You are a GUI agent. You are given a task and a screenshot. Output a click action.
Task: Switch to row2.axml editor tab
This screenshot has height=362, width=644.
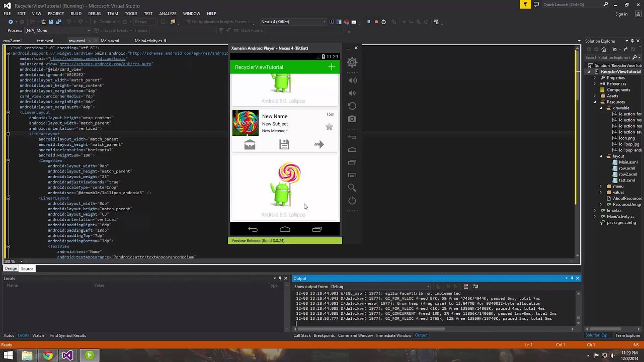pyautogui.click(x=13, y=41)
